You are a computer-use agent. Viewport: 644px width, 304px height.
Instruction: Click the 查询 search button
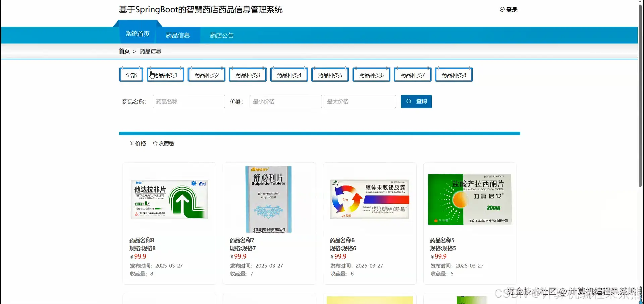416,101
